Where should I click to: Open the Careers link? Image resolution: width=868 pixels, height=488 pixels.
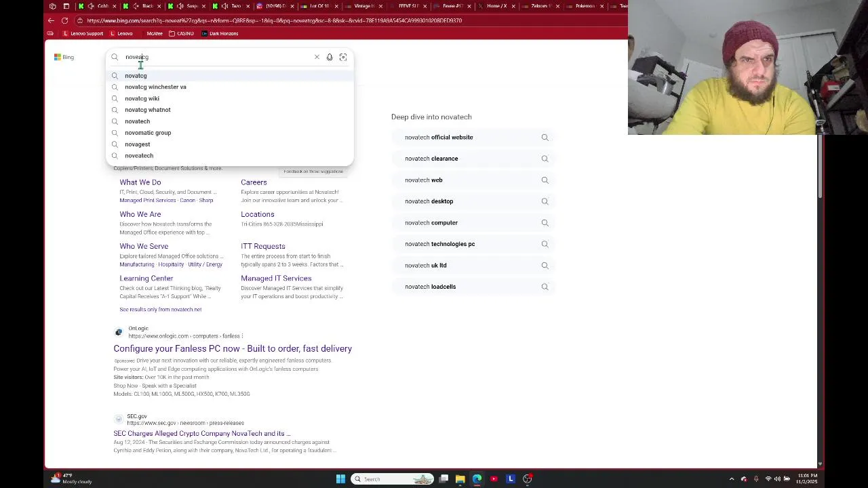click(x=254, y=182)
